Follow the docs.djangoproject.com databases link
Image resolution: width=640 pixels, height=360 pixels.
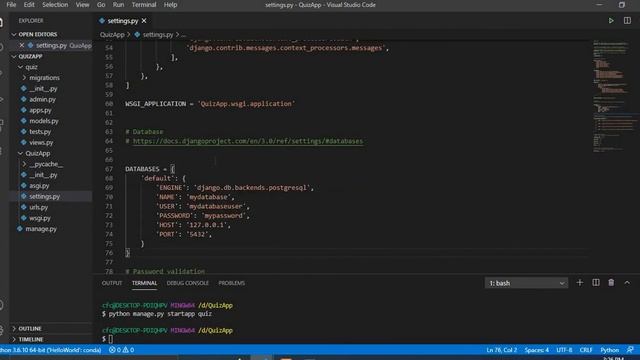(x=248, y=141)
